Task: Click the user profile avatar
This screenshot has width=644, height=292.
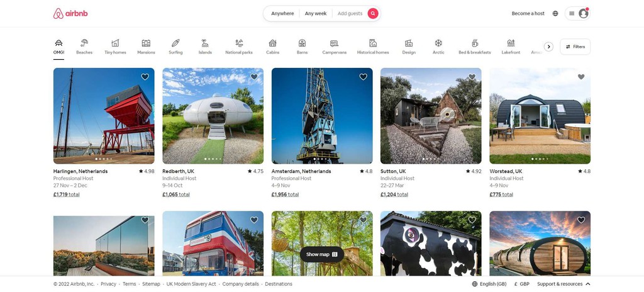Action: click(x=583, y=14)
